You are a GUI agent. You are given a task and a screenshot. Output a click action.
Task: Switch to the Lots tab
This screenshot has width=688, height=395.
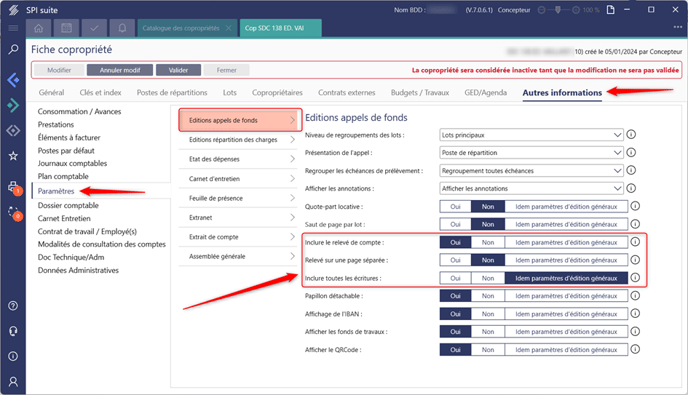(229, 93)
